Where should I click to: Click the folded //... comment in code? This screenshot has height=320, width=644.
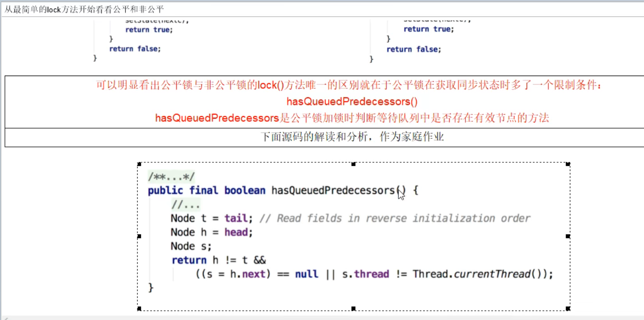(x=185, y=205)
